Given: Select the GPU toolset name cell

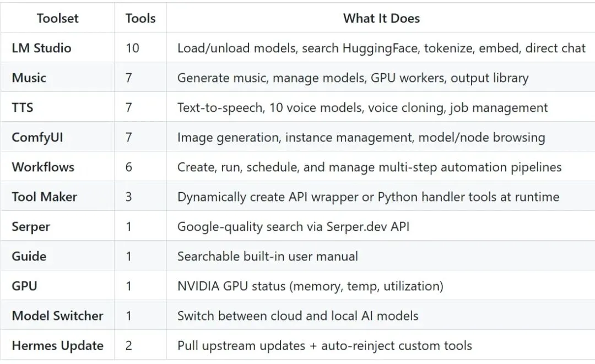Looking at the screenshot, I should tap(24, 286).
